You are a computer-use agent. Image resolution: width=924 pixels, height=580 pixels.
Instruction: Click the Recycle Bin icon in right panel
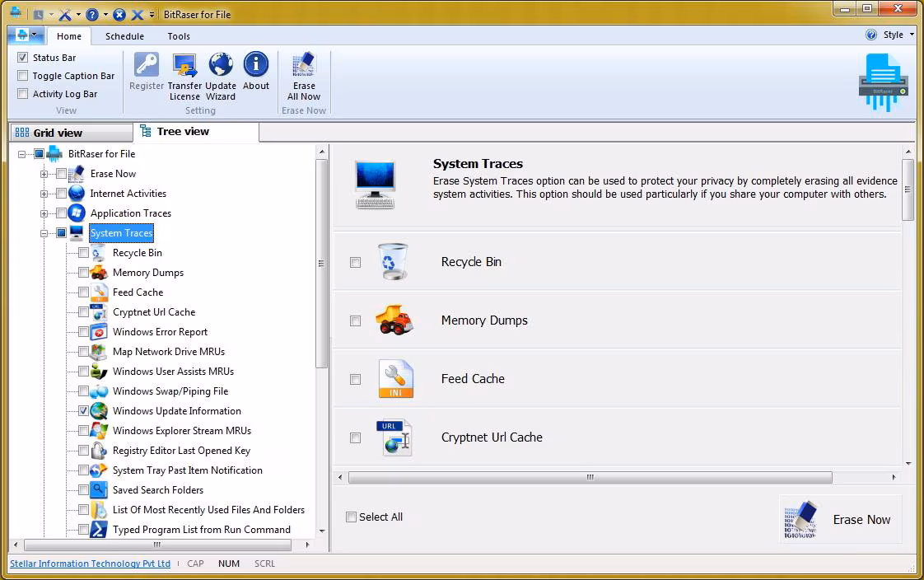[393, 261]
